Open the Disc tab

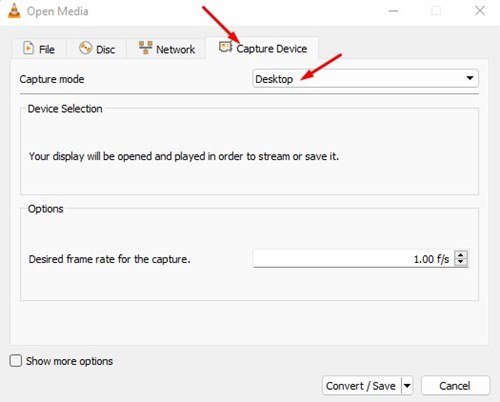pyautogui.click(x=97, y=49)
